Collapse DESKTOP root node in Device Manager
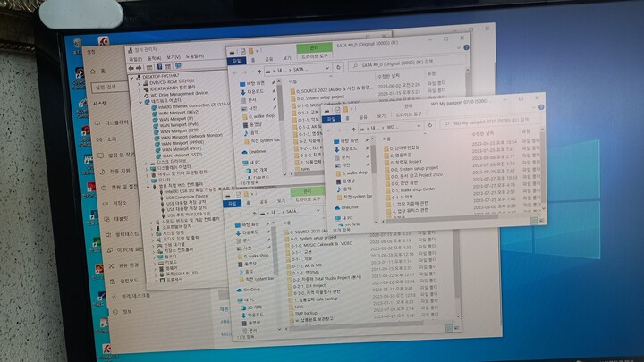Viewport: 644px width, 362px height. click(x=131, y=78)
